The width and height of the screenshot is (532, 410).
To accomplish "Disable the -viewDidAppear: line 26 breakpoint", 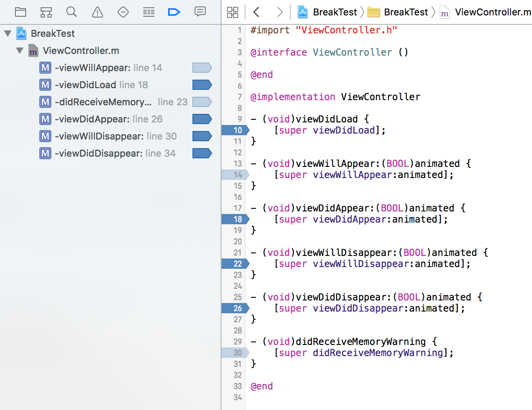I will (202, 119).
